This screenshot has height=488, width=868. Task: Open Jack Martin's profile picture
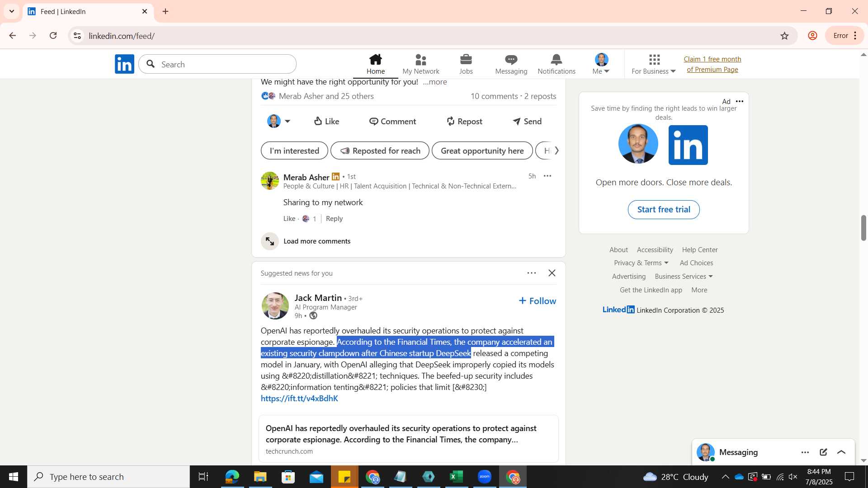(x=275, y=306)
